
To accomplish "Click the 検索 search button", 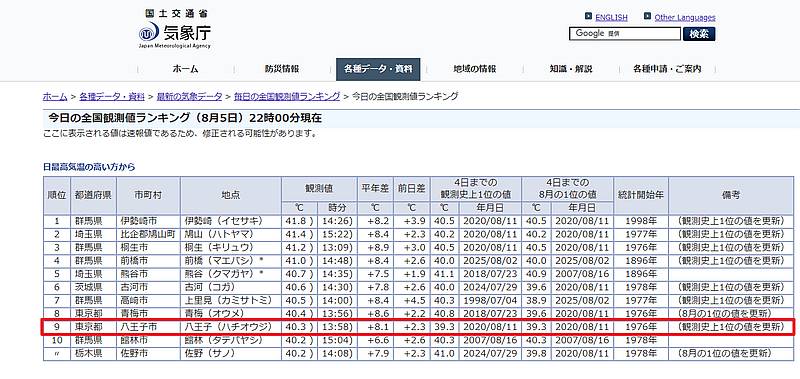I will (x=699, y=34).
